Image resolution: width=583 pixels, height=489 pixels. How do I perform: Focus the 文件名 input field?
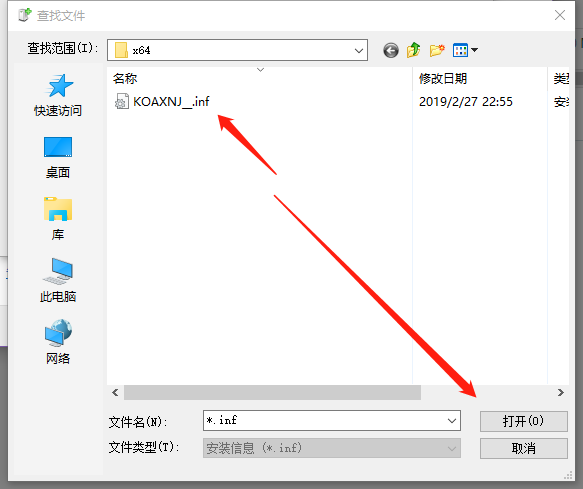[325, 421]
